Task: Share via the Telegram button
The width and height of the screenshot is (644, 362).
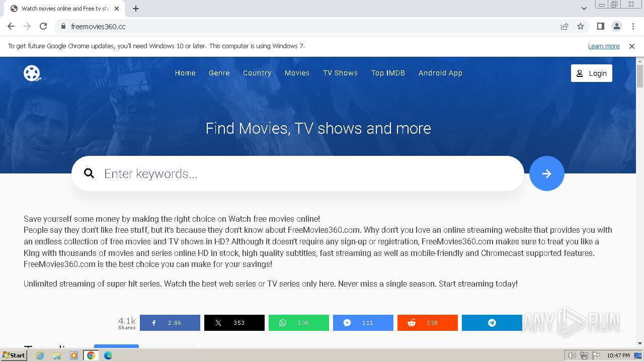Action: click(492, 323)
